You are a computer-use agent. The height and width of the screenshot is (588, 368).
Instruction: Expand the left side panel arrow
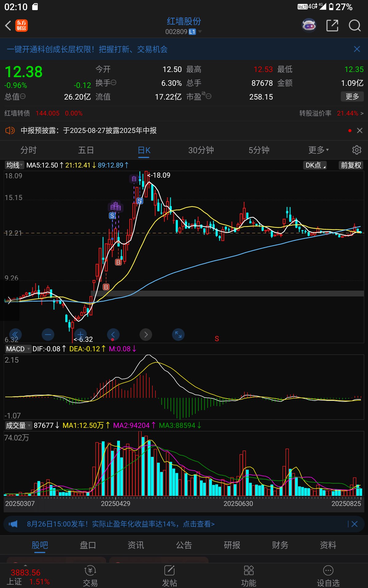pos(9,300)
